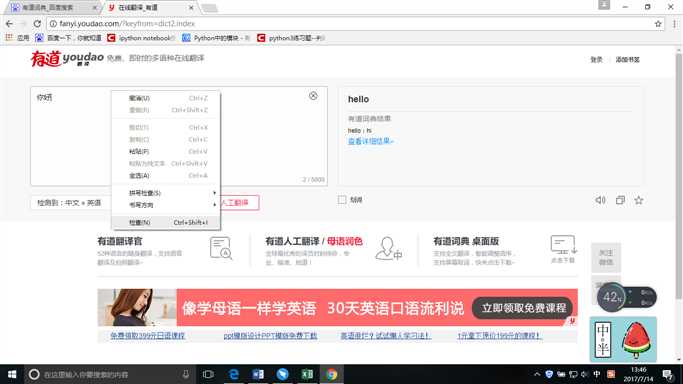Click the blue bird app on the taskbar
The height and width of the screenshot is (384, 683).
(x=283, y=374)
